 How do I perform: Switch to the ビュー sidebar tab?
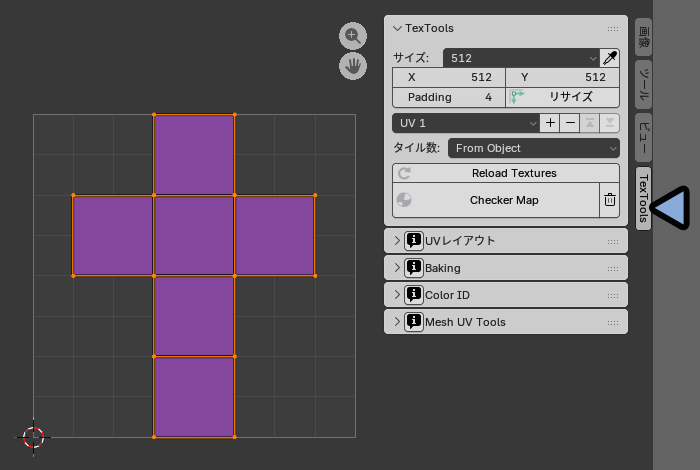tap(644, 136)
